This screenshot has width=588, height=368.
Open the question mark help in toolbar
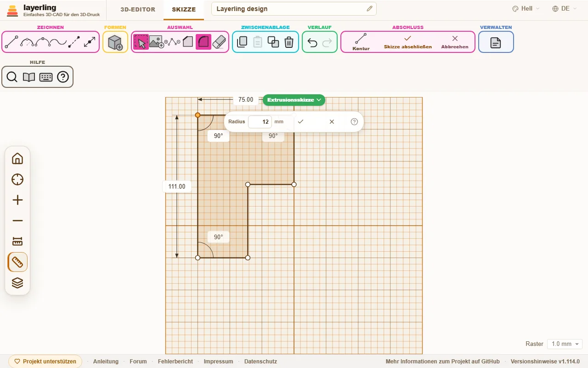click(x=63, y=77)
